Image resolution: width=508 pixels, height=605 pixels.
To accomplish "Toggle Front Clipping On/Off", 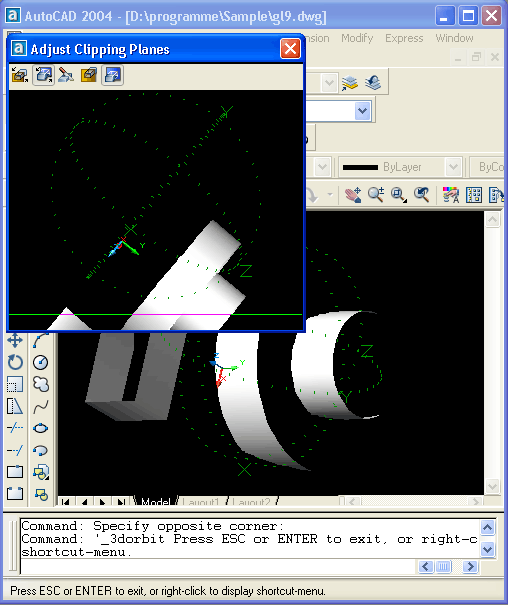I will coord(89,75).
